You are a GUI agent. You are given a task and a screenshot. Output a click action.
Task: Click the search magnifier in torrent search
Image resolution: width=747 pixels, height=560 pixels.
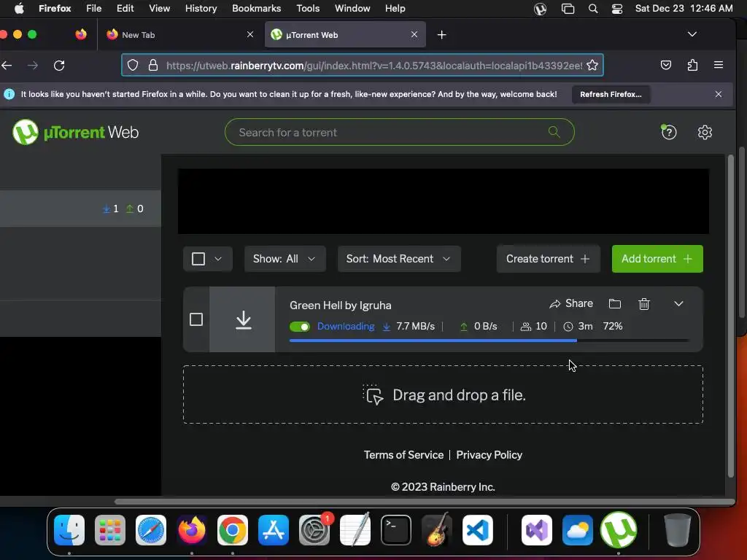[x=554, y=131]
